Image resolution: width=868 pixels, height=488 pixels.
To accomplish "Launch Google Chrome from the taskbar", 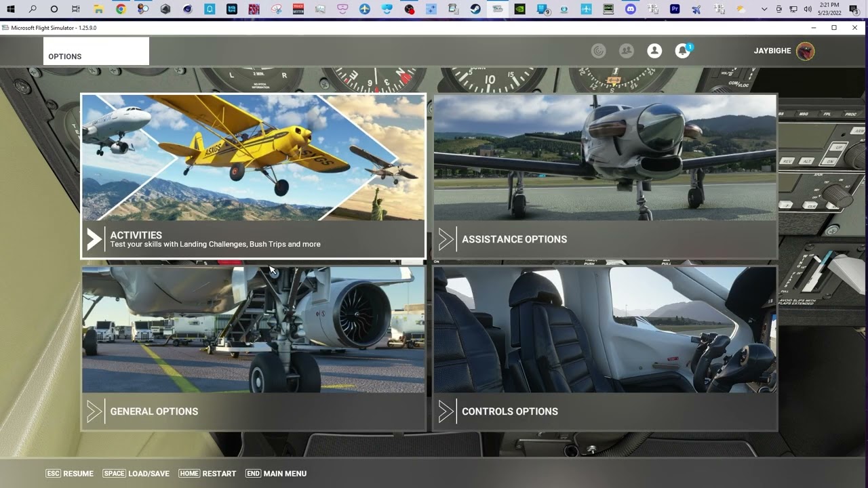I will coord(121,9).
